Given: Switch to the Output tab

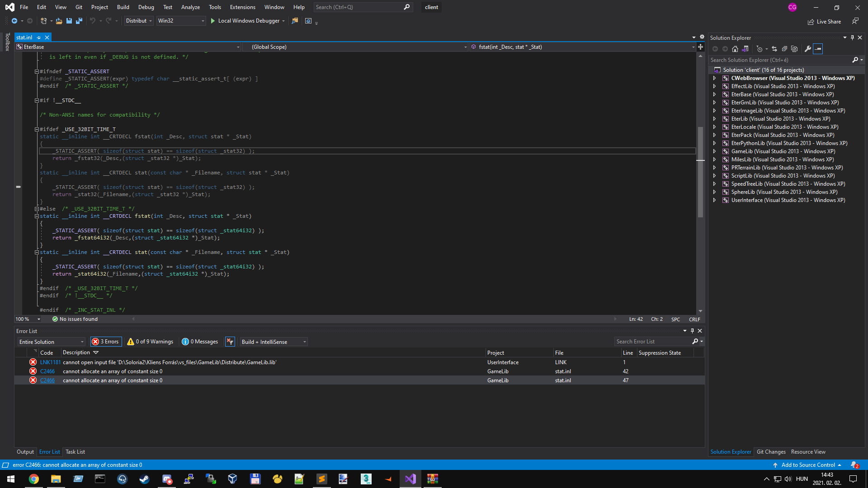Looking at the screenshot, I should click(25, 452).
